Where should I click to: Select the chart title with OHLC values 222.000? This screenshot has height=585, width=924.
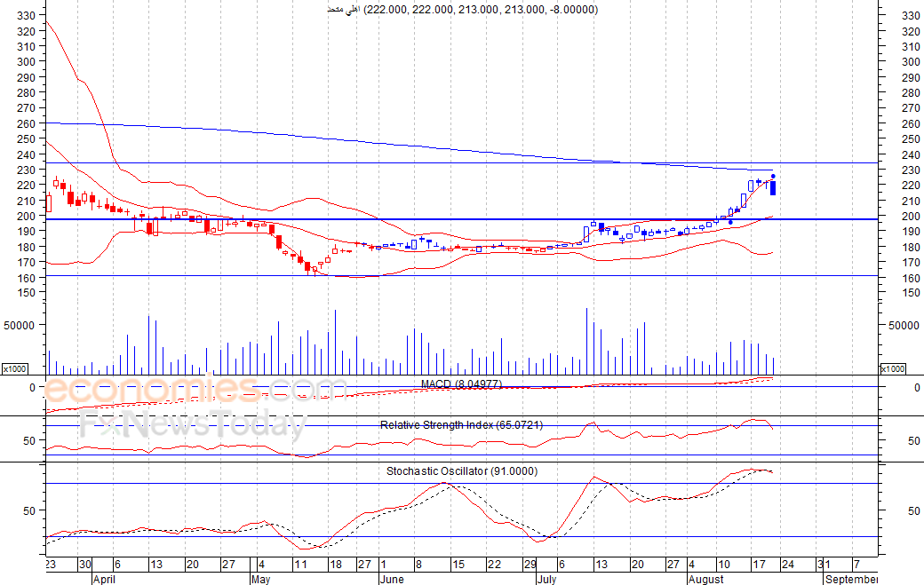[463, 10]
